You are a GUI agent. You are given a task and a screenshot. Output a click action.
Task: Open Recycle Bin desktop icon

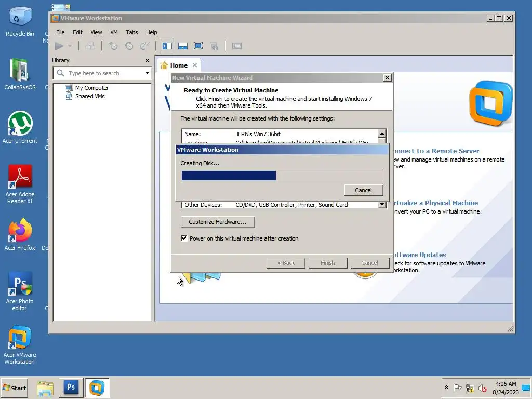tap(20, 22)
